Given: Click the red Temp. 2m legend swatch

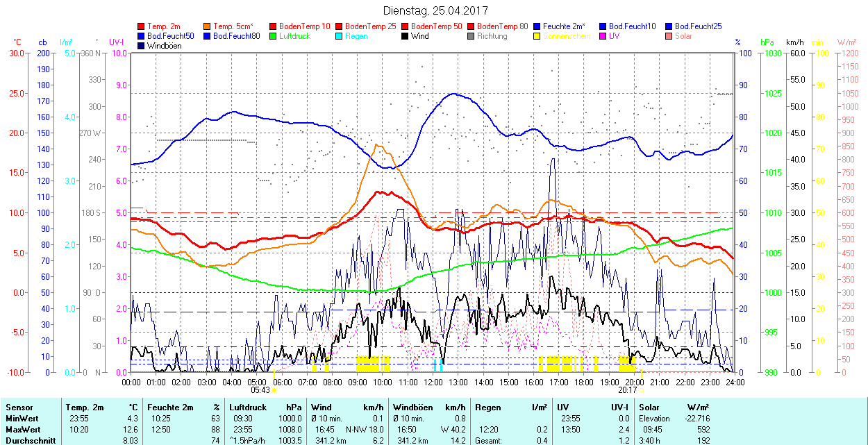Looking at the screenshot, I should pyautogui.click(x=142, y=26).
